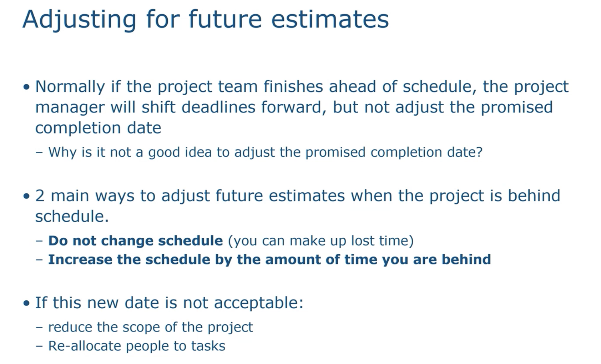This screenshot has height=364, width=601.
Task: Click the dash before 'reduce the scope'
Action: tap(40, 327)
